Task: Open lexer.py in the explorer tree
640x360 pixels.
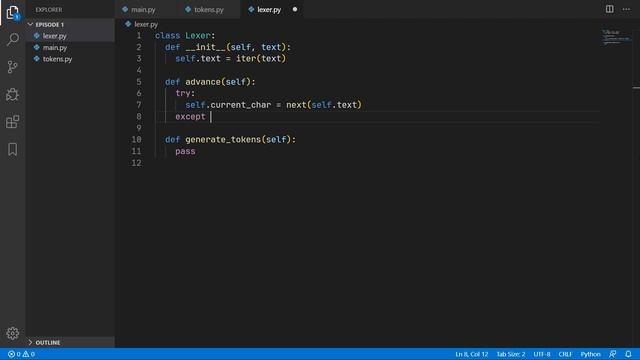Action: point(54,36)
